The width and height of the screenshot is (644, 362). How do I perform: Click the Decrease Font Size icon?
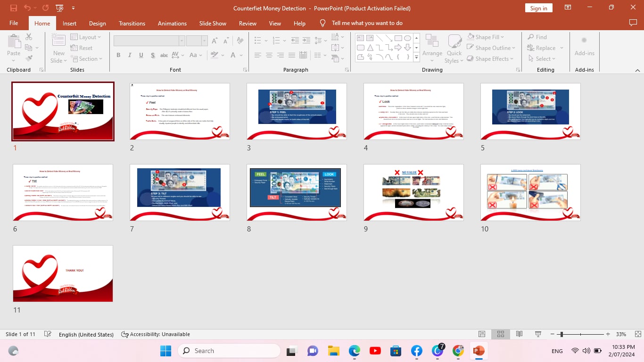pyautogui.click(x=226, y=41)
